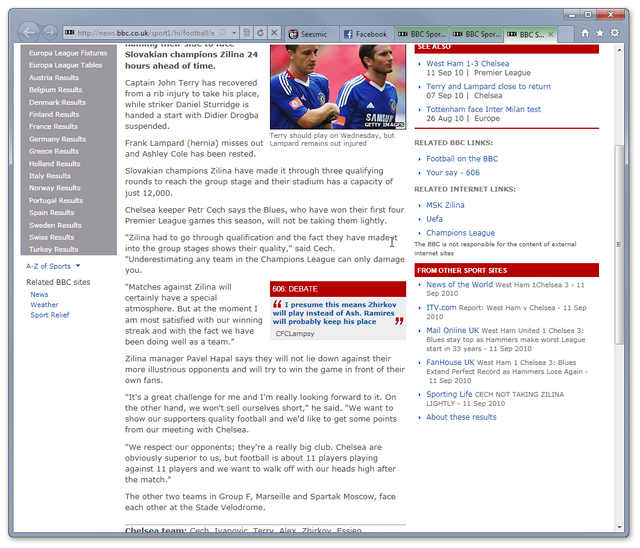Switch to the Seesmic tab
This screenshot has height=548, width=640.
(x=312, y=34)
